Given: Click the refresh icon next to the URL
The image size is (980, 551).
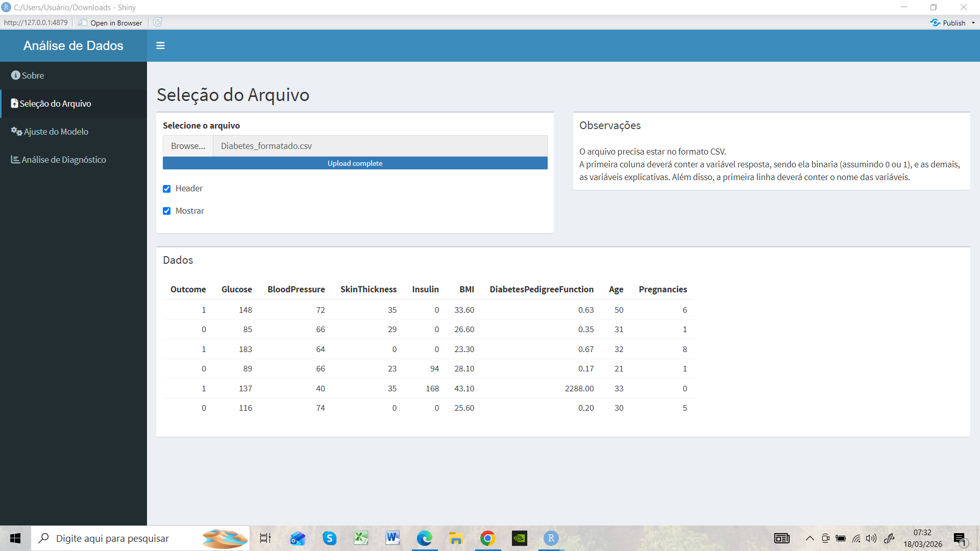Looking at the screenshot, I should [157, 22].
